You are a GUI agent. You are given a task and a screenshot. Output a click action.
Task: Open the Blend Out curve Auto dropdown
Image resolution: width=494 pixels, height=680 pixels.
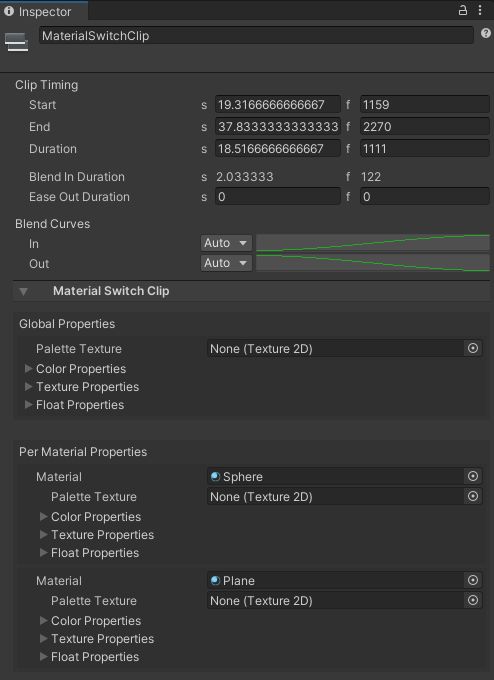[x=226, y=263]
